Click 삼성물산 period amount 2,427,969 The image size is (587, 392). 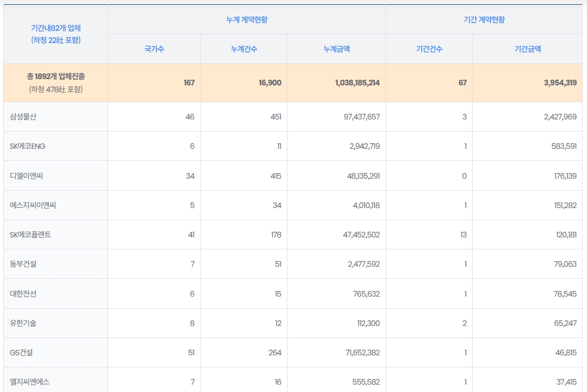(x=560, y=117)
